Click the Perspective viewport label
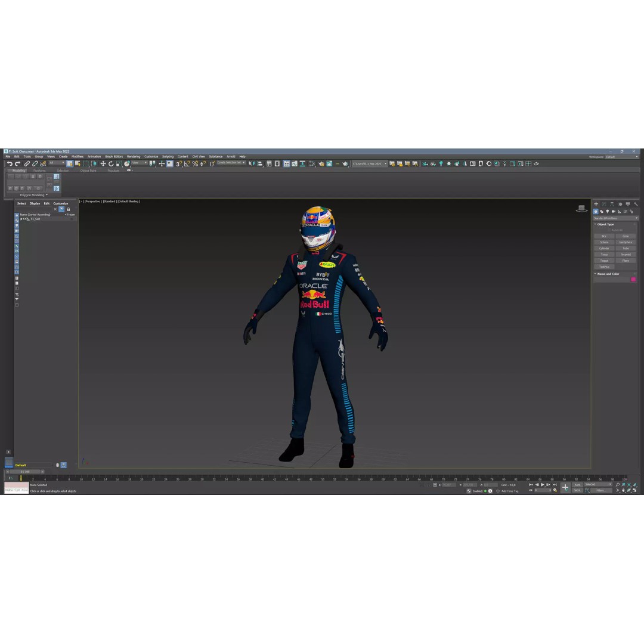 pos(93,202)
